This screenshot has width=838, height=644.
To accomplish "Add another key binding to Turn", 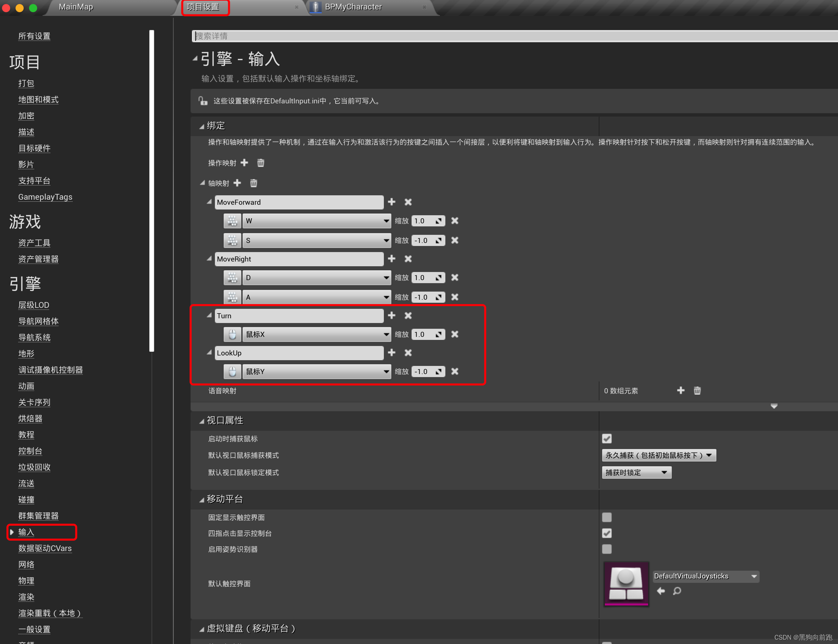I will 391,316.
